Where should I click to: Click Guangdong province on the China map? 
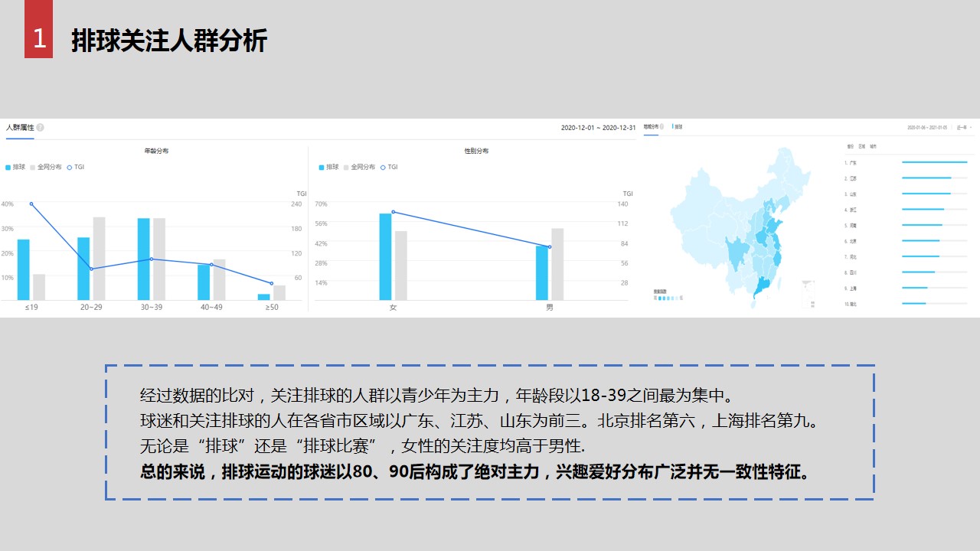(x=763, y=287)
